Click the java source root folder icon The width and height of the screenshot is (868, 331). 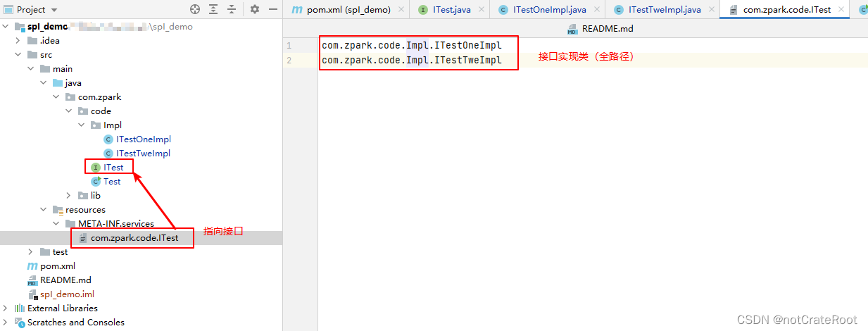pyautogui.click(x=57, y=82)
